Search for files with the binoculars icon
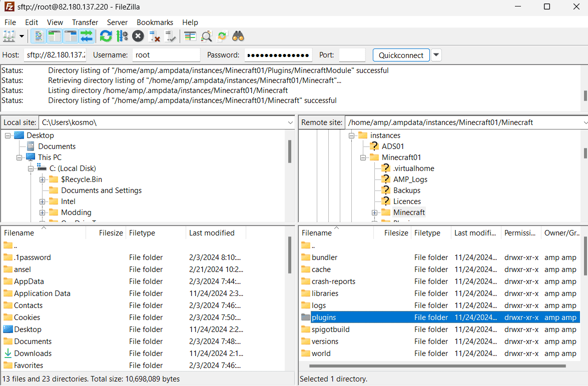Viewport: 588px width, 386px height. [238, 36]
